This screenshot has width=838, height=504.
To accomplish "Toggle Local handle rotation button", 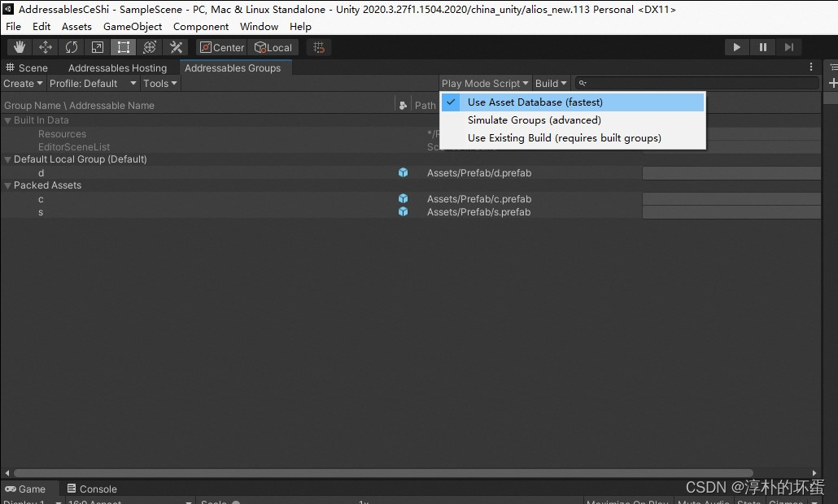I will tap(273, 47).
